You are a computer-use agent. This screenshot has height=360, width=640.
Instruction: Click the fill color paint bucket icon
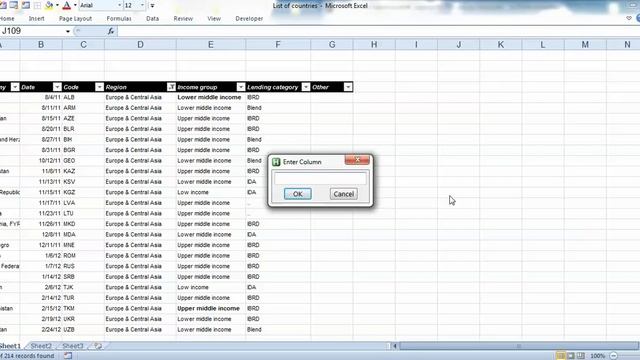tap(49, 5)
